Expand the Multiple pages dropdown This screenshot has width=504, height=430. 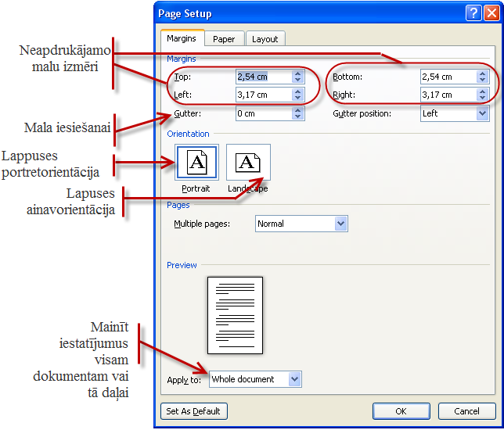tap(340, 224)
